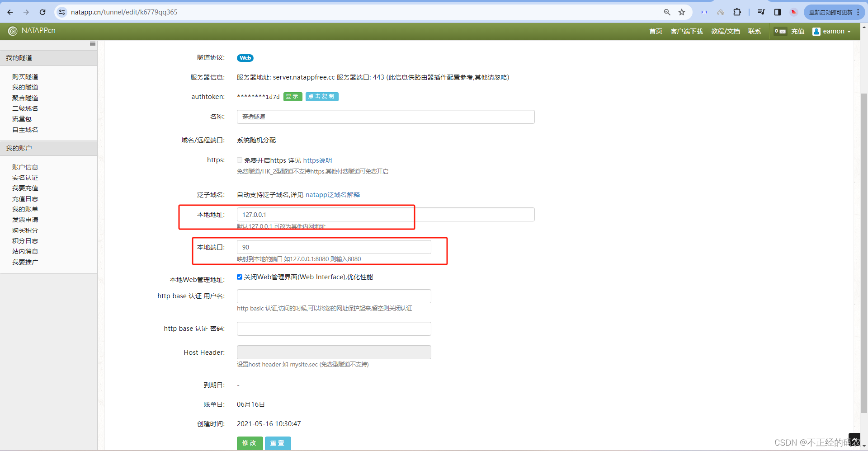Open 联系 in the top navigation
Image resolution: width=868 pixels, height=451 pixels.
coord(755,31)
